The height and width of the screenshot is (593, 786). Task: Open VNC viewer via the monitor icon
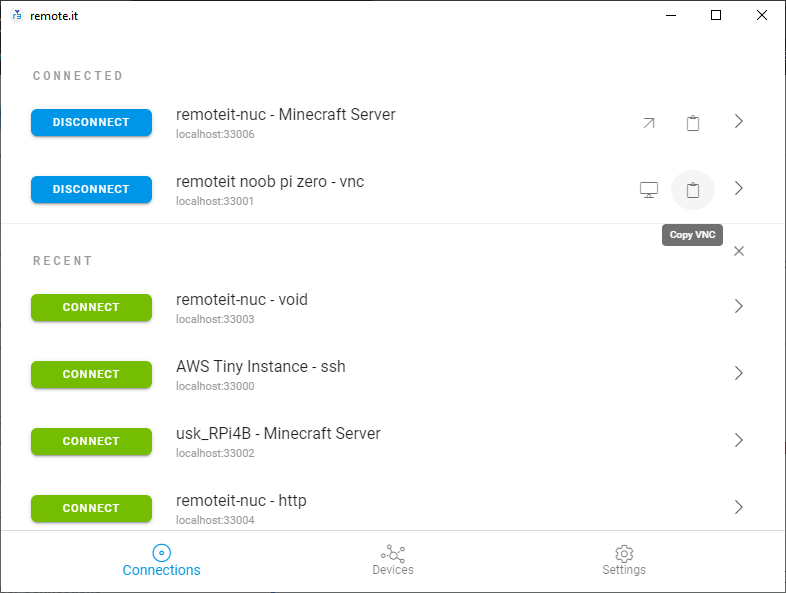point(649,190)
